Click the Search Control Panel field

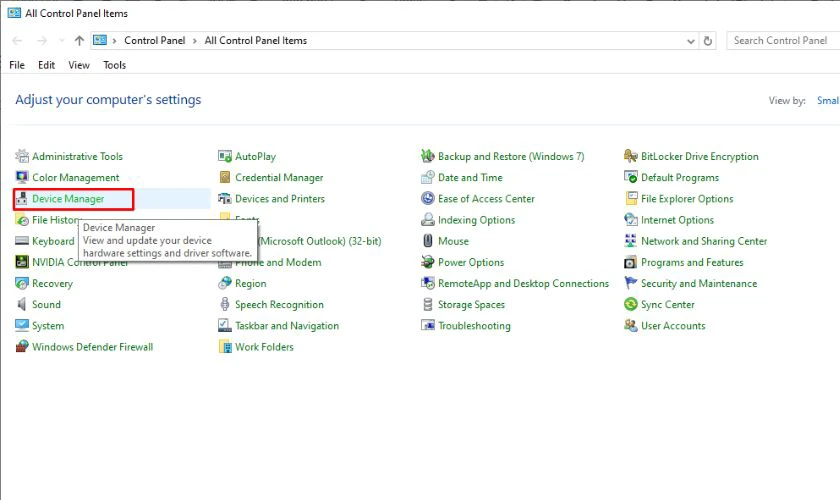[783, 41]
